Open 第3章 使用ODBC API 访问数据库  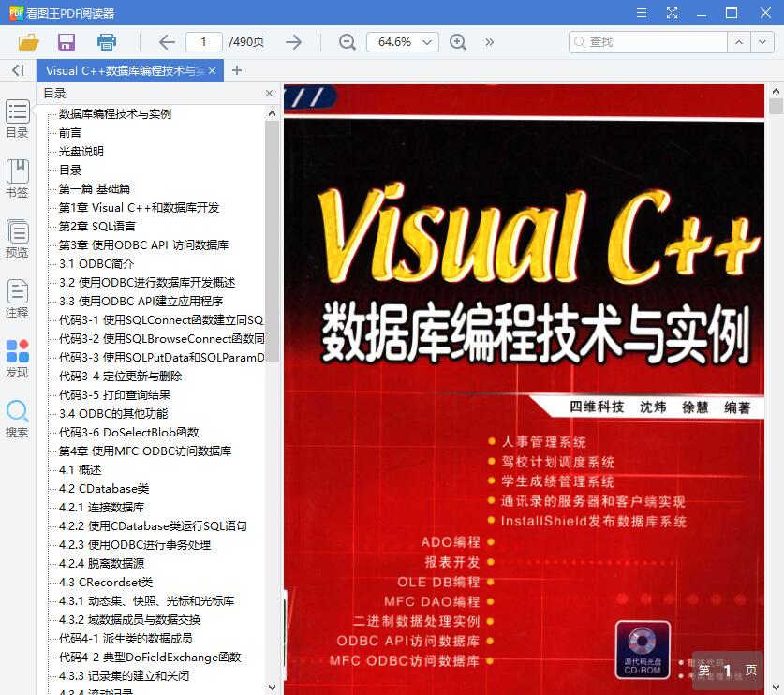(x=143, y=245)
